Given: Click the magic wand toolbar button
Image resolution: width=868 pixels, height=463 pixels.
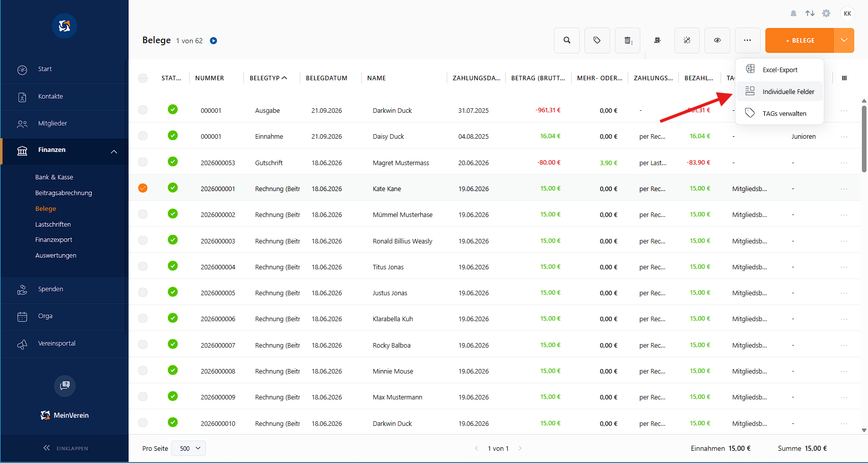Looking at the screenshot, I should 687,40.
